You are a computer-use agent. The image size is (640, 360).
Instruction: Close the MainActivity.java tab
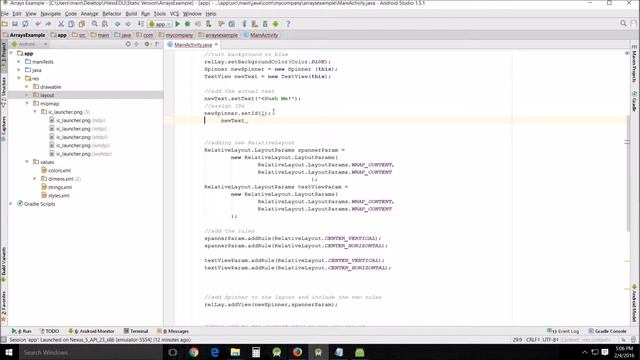pos(216,44)
